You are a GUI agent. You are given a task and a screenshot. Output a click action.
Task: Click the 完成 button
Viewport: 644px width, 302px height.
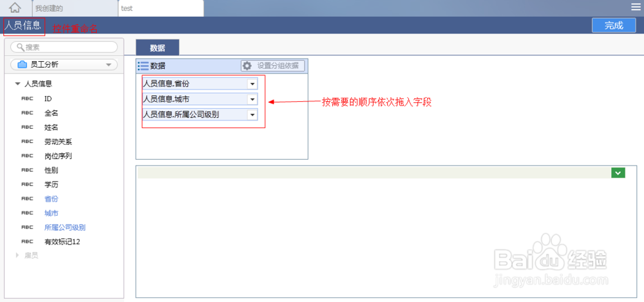(614, 25)
